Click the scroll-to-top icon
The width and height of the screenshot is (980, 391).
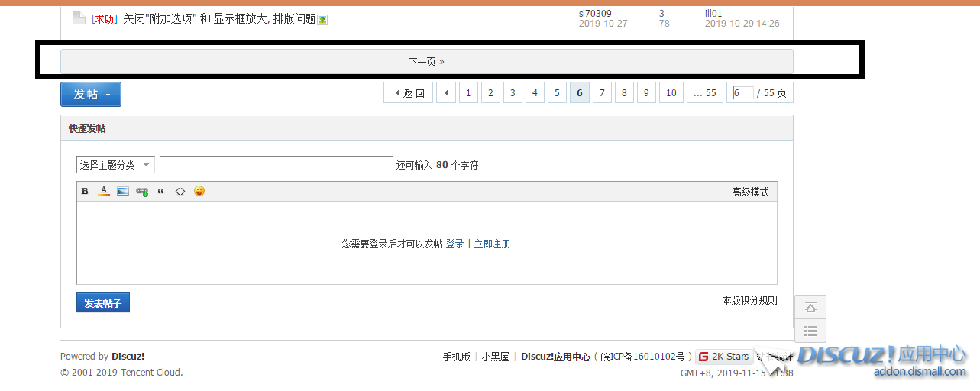click(810, 307)
